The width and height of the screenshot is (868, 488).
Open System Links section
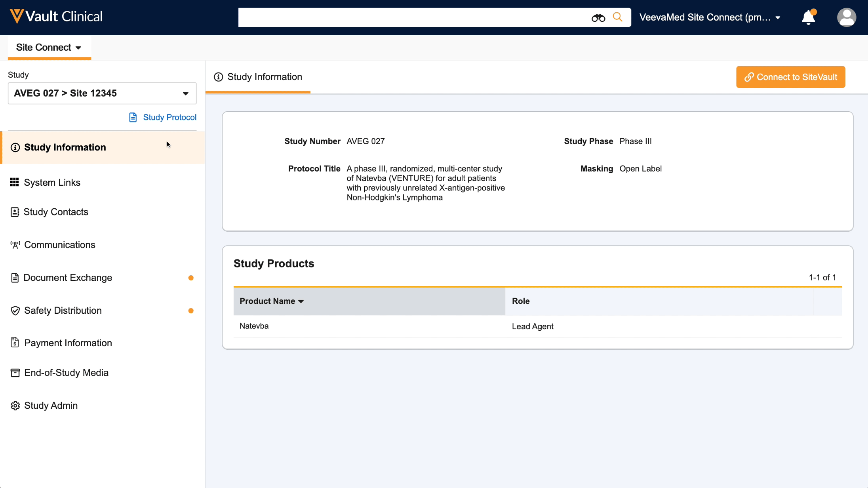[x=52, y=182]
